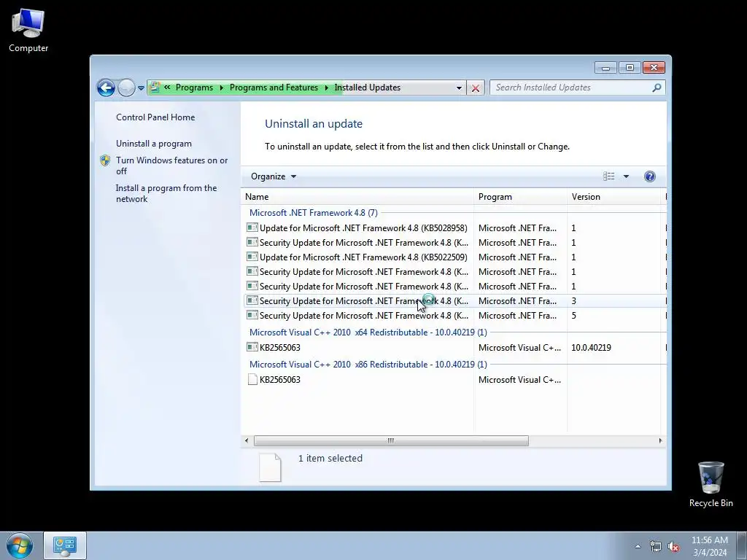Viewport: 747px width, 560px height.
Task: Open arrow dropdown after Programs breadcrumb
Action: (x=222, y=87)
